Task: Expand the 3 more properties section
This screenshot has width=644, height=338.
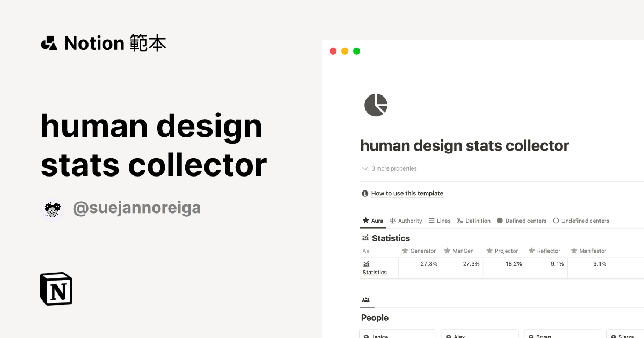Action: pos(394,168)
